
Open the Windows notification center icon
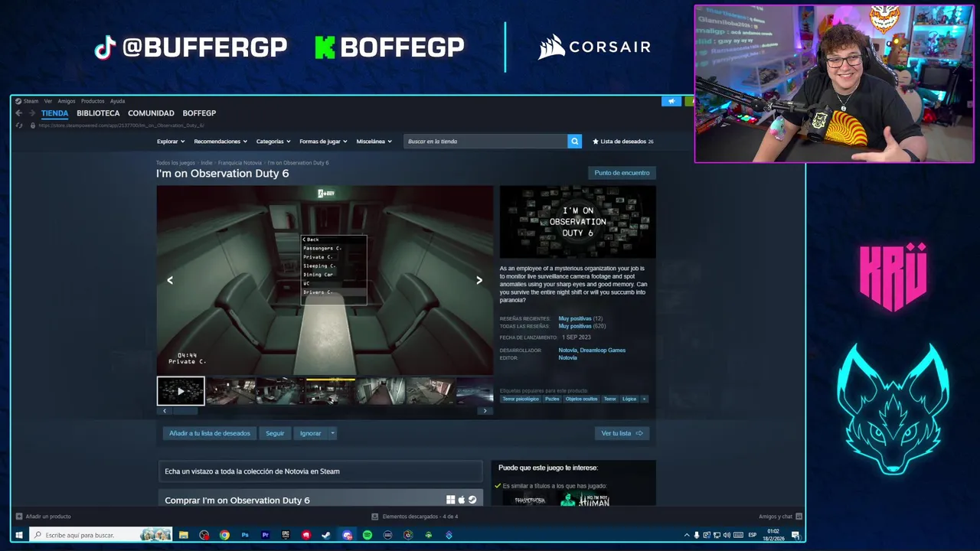pyautogui.click(x=795, y=535)
